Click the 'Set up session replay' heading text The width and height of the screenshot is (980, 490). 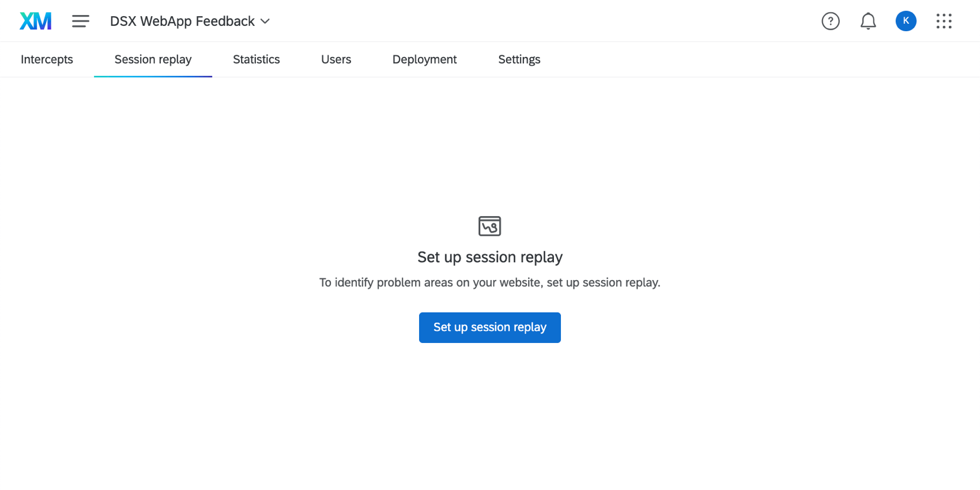[490, 257]
